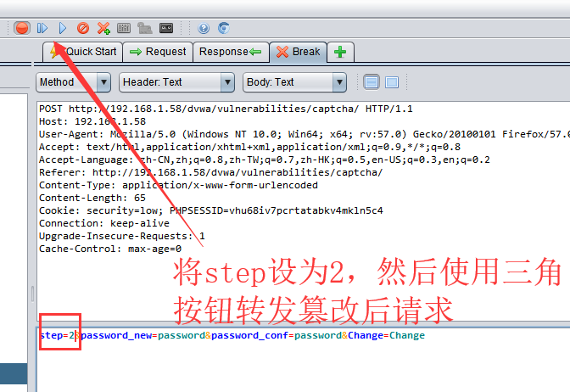Click the Step button to submit and step

pyautogui.click(x=42, y=28)
